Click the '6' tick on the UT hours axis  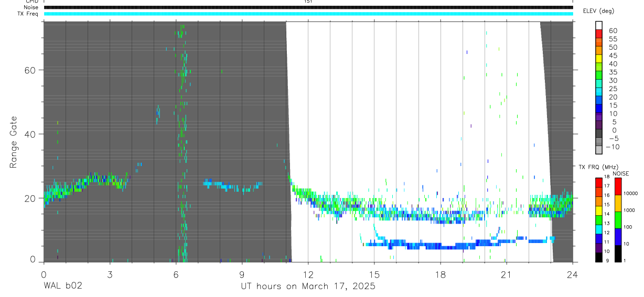coord(176,274)
